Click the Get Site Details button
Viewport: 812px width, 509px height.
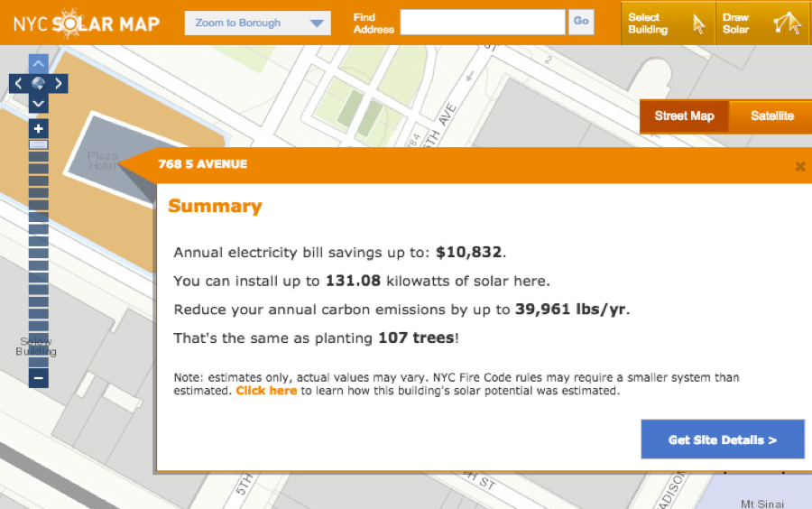click(x=722, y=440)
